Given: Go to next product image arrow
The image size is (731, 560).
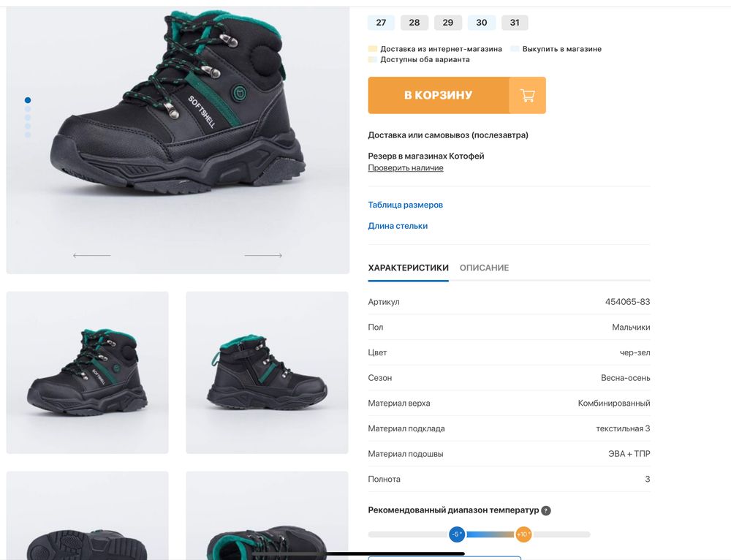Looking at the screenshot, I should (x=263, y=255).
